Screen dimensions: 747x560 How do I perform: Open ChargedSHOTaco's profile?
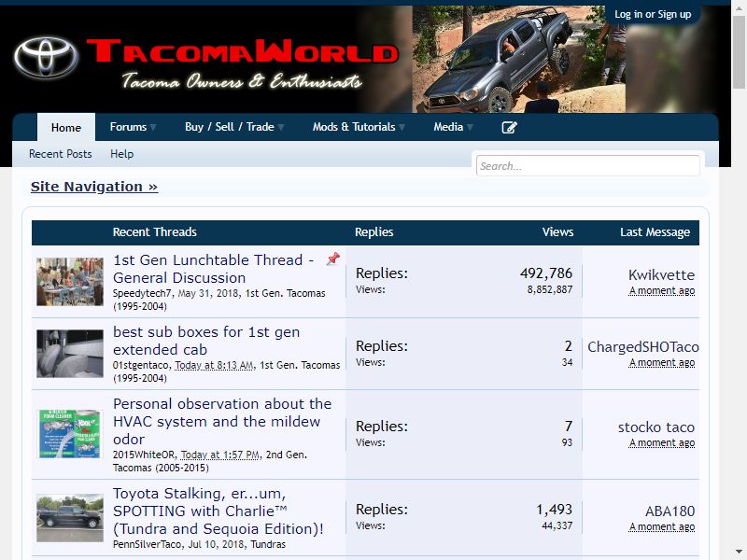[643, 346]
